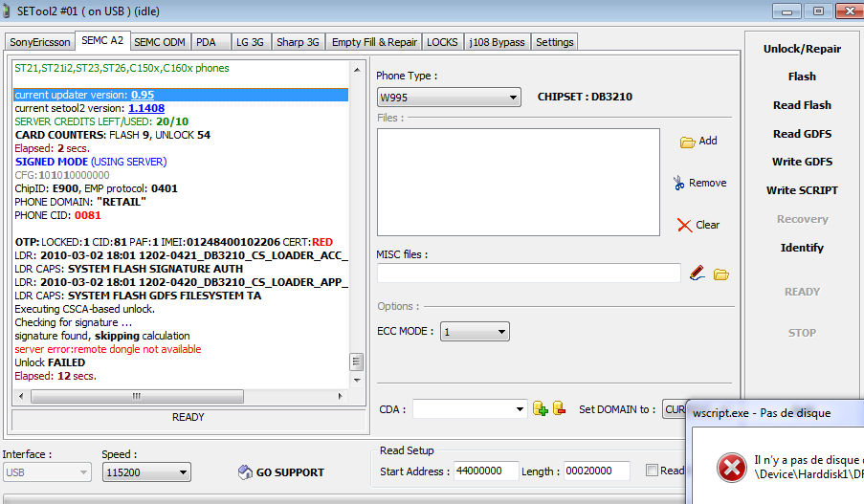Select the SEMC A2 tab
The height and width of the screenshot is (504, 864).
coord(102,41)
